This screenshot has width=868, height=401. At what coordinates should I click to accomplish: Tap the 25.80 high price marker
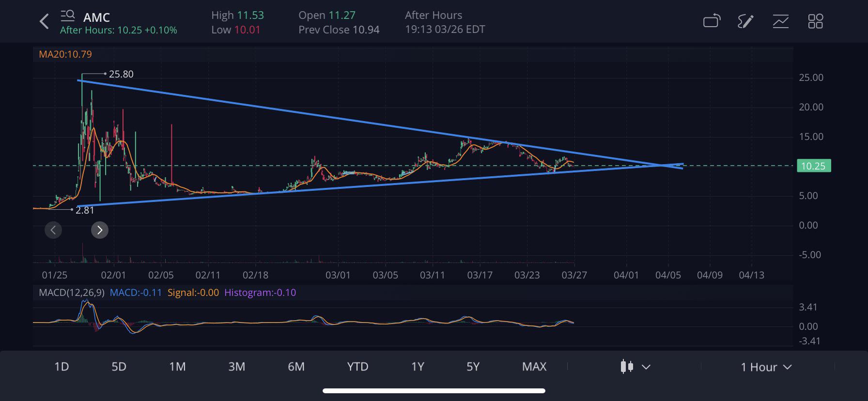121,74
